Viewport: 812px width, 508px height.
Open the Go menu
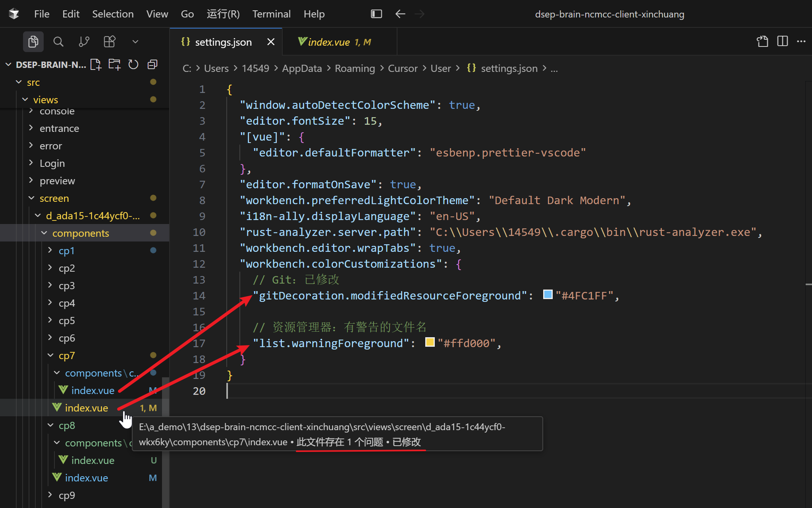click(x=187, y=14)
